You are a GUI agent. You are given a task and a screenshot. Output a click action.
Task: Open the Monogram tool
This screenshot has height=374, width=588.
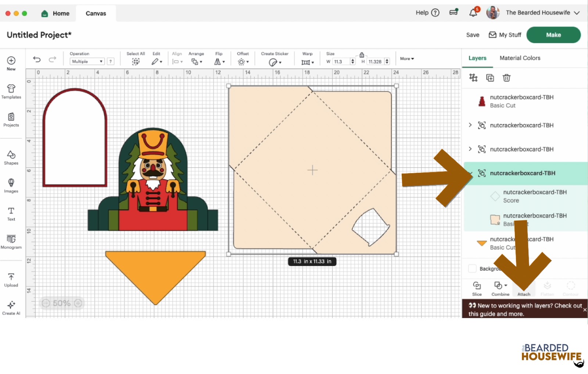[11, 242]
